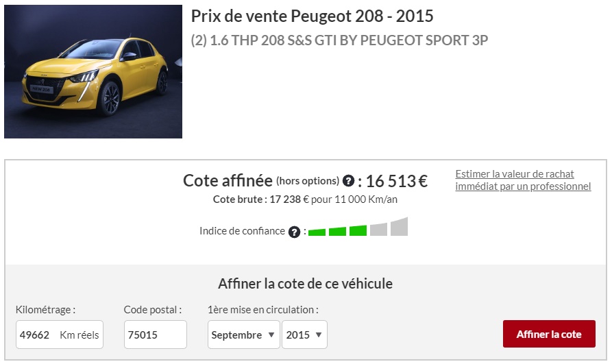Screen dimensions: 612x364
Task: Click the tallest grey confidence bar
Action: click(399, 227)
